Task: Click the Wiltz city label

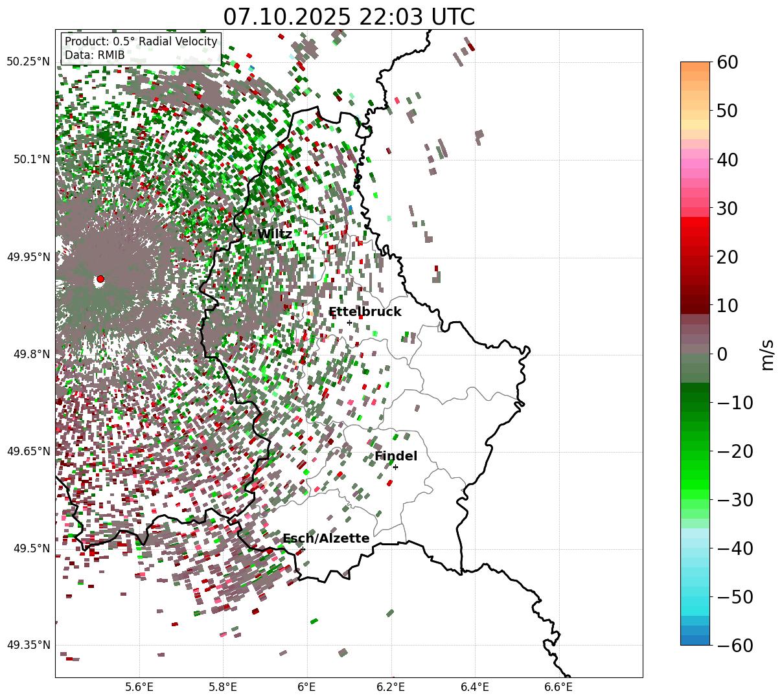Action: (274, 234)
